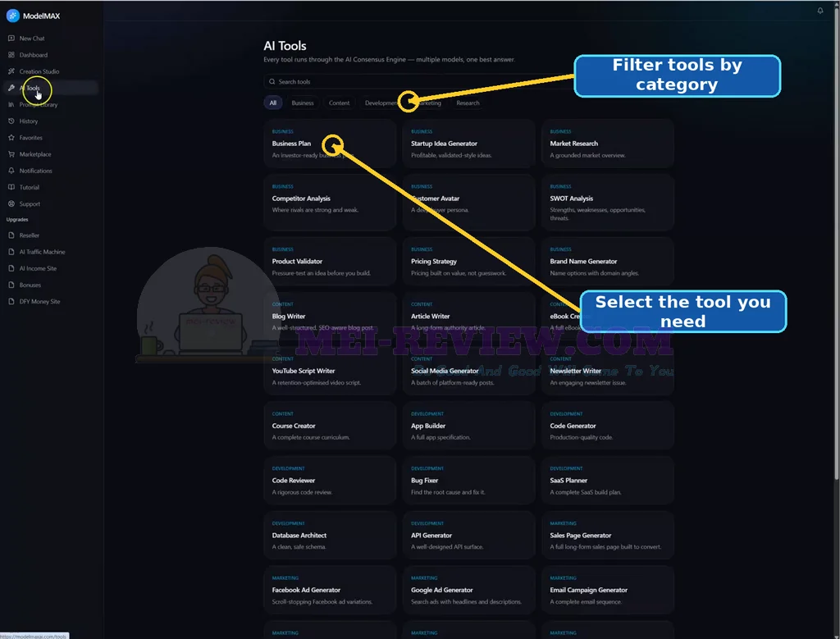Click the Bonuses document icon
This screenshot has width=840, height=639.
11,285
